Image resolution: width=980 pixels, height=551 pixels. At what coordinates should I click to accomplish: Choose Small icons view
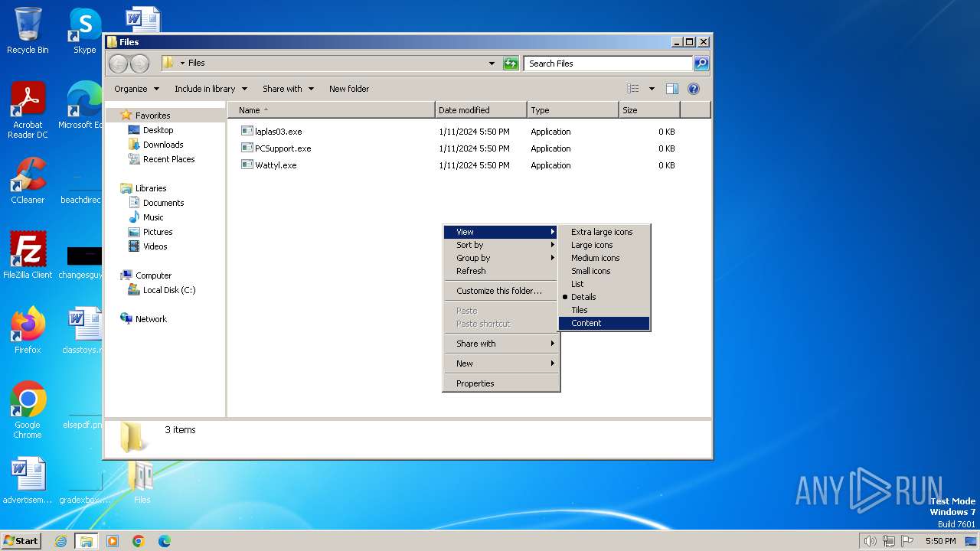[x=604, y=271]
